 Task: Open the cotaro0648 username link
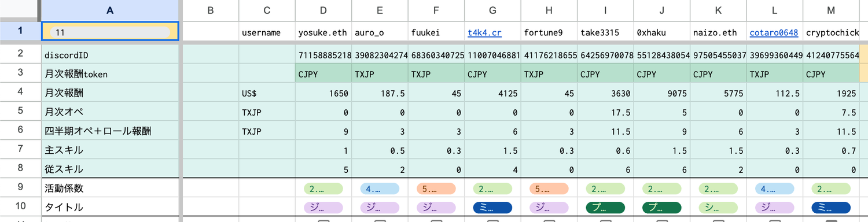coord(774,33)
